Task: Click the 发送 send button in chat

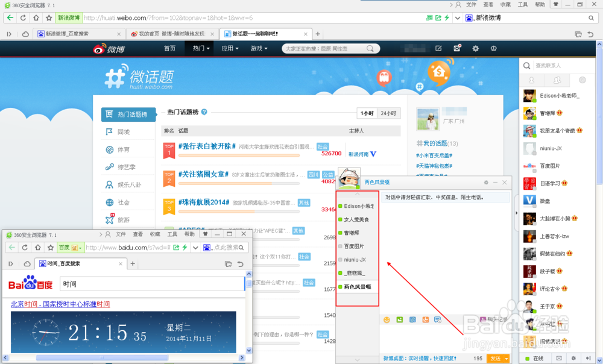Action: click(x=495, y=358)
